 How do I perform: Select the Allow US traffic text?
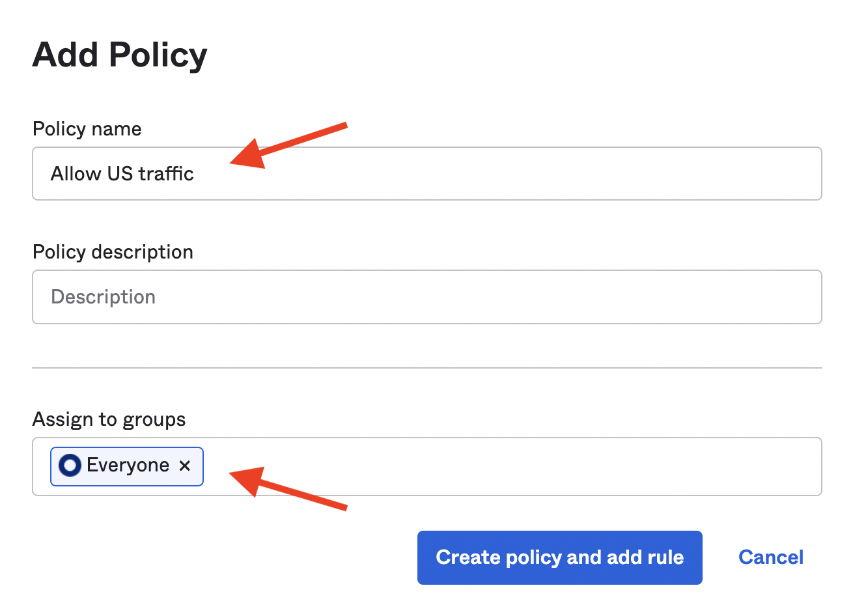click(x=122, y=173)
